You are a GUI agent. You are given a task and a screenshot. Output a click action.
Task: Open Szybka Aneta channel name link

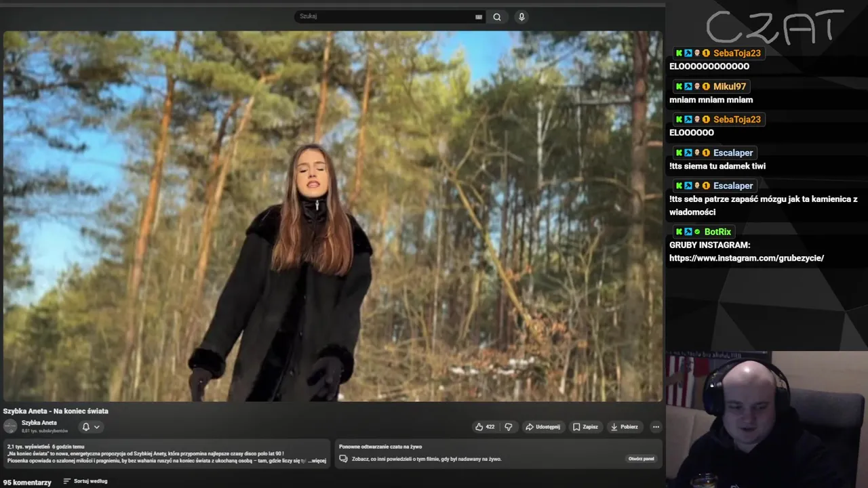pos(39,423)
